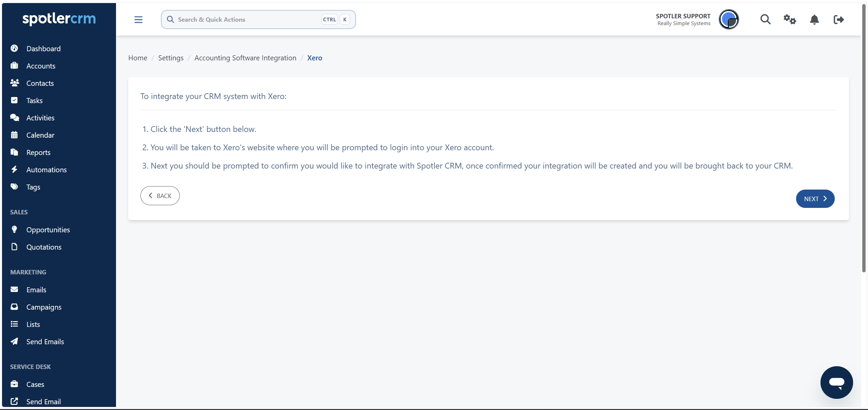
Task: Click the Contacts people icon
Action: (14, 83)
